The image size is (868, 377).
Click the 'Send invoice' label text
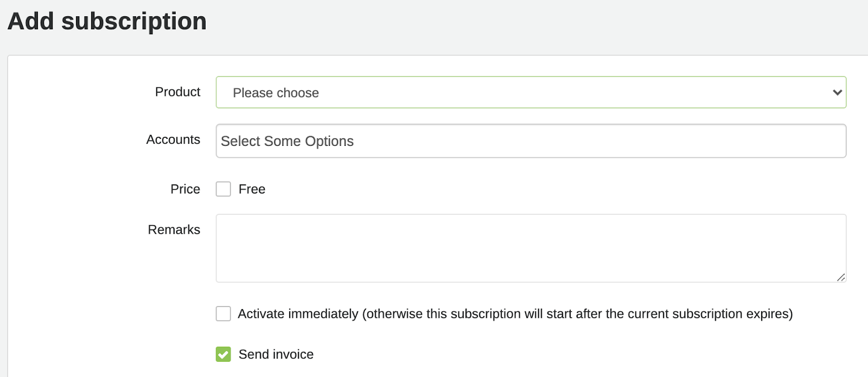click(x=276, y=354)
